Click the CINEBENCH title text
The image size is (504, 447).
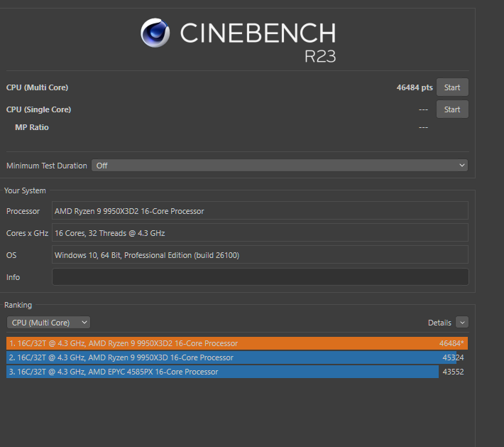tap(258, 33)
